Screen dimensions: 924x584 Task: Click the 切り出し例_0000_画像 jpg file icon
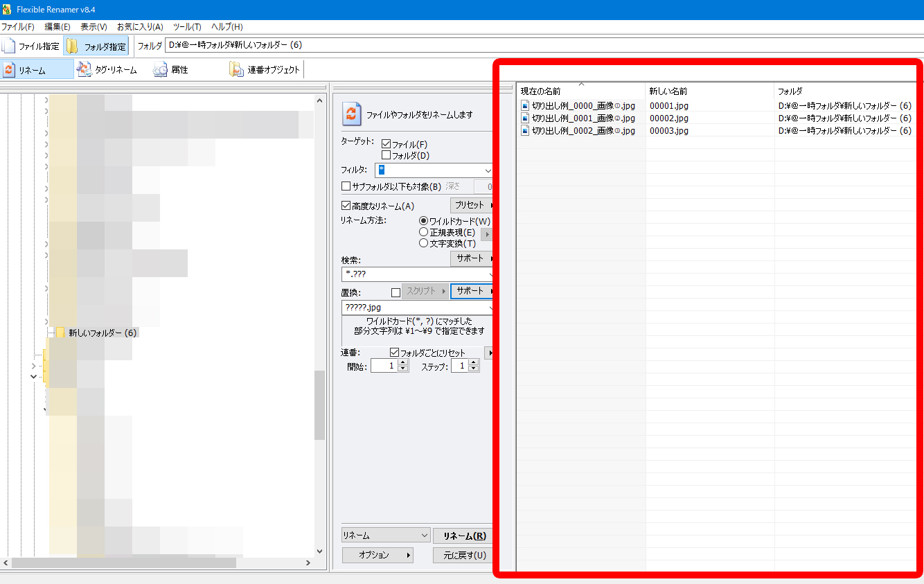[x=525, y=106]
